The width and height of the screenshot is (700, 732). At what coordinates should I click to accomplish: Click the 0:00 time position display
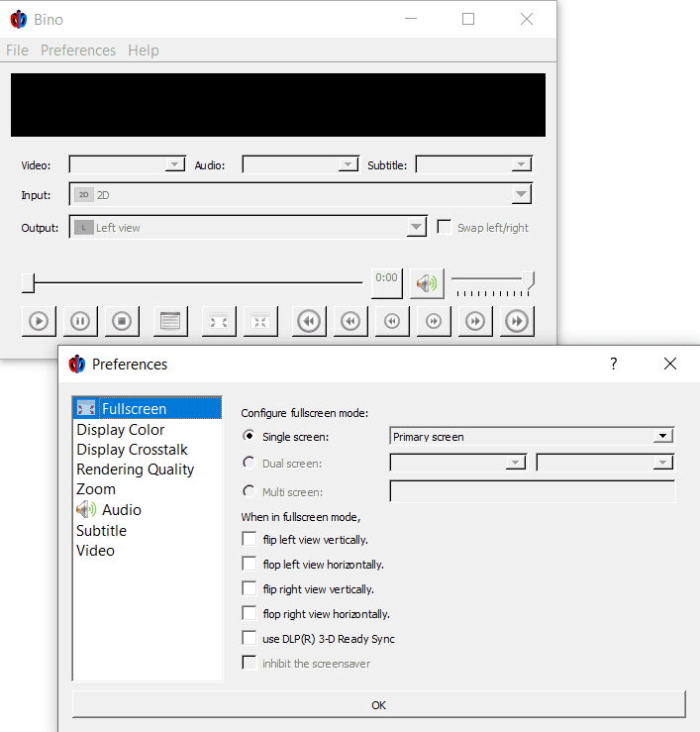(x=387, y=283)
